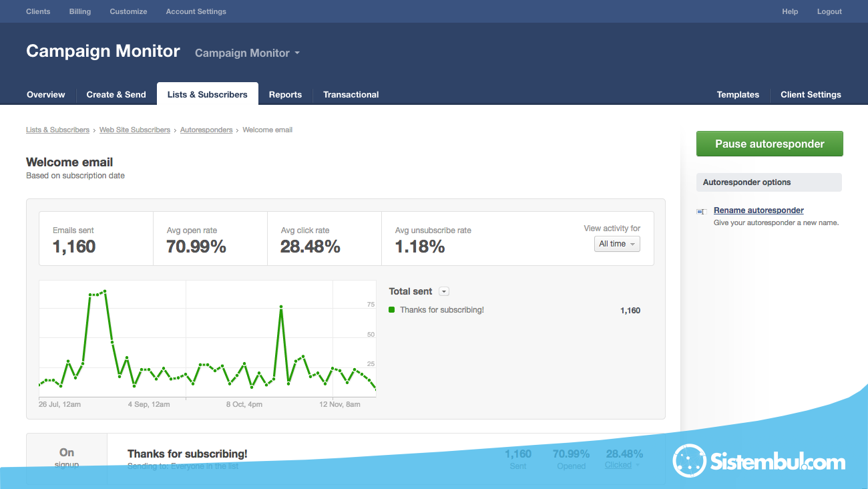Go to the Templates tab

coord(738,94)
